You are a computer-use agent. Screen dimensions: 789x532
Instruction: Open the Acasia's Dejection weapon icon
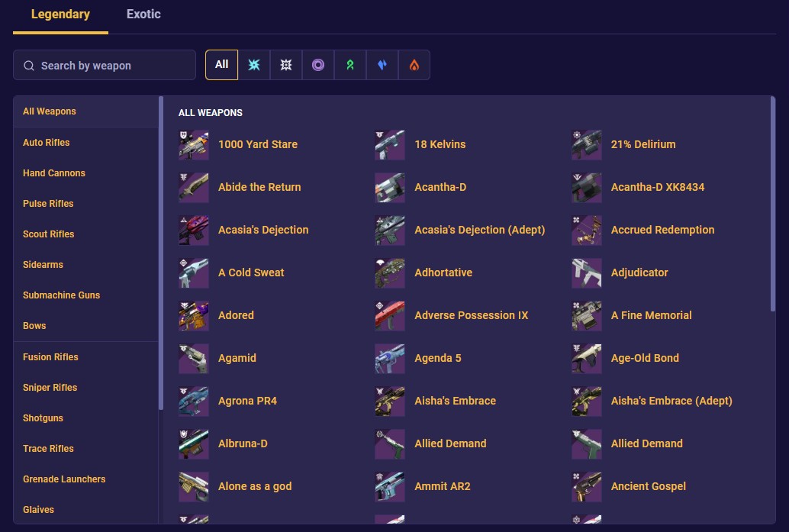pos(194,231)
